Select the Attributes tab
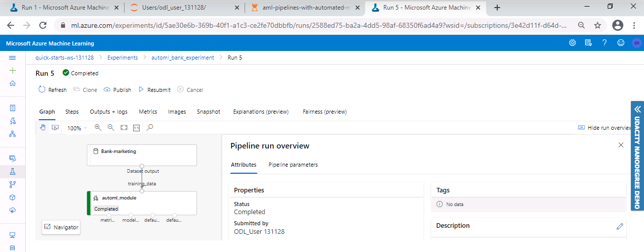The height and width of the screenshot is (252, 644). pyautogui.click(x=244, y=165)
